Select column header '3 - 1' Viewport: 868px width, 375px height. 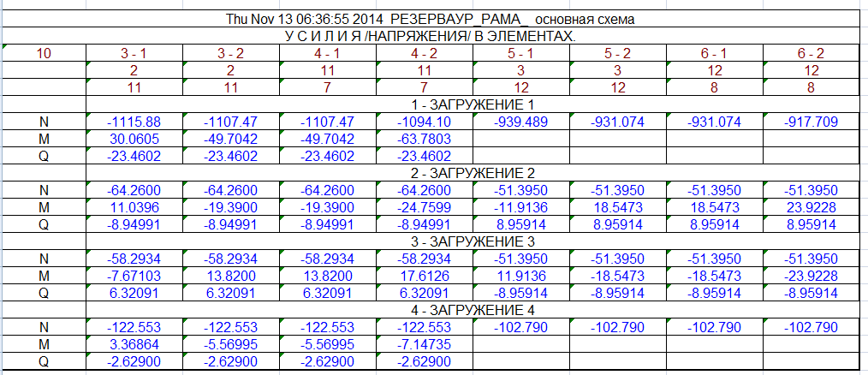(x=134, y=53)
